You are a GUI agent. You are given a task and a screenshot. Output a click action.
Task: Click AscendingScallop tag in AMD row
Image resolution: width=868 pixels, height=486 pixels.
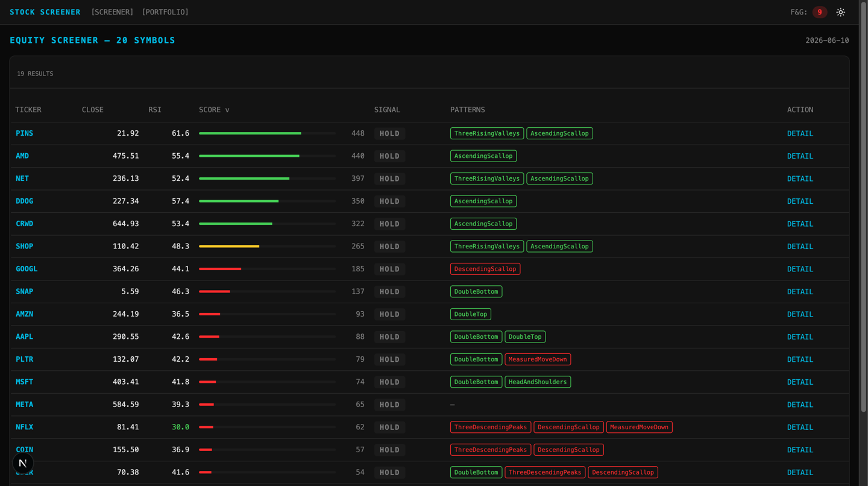pos(483,156)
